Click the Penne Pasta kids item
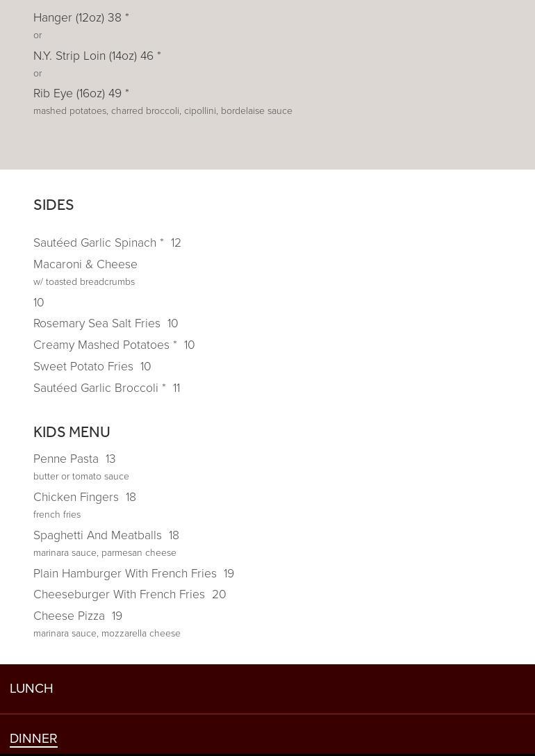Viewport: 535px width, 756px height. click(x=66, y=459)
